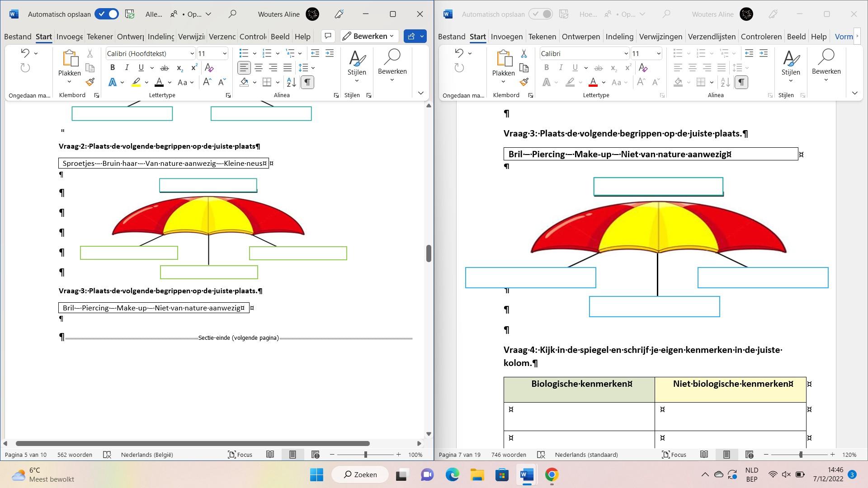This screenshot has height=488, width=868.
Task: Click Sort A-Z icon in left window
Action: tap(292, 82)
